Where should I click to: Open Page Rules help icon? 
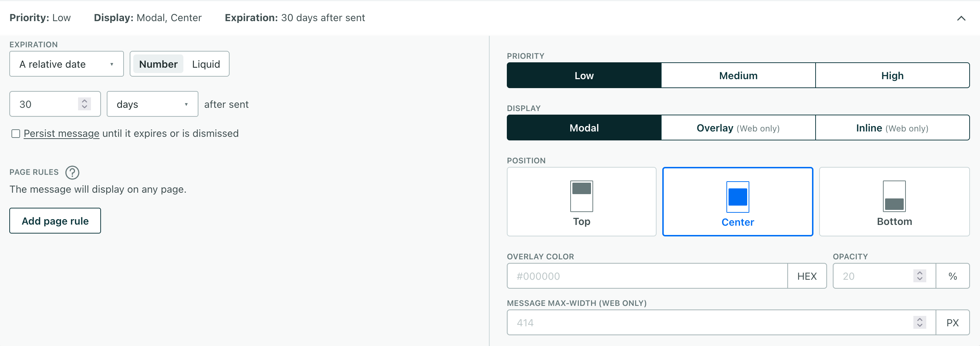pos(72,172)
